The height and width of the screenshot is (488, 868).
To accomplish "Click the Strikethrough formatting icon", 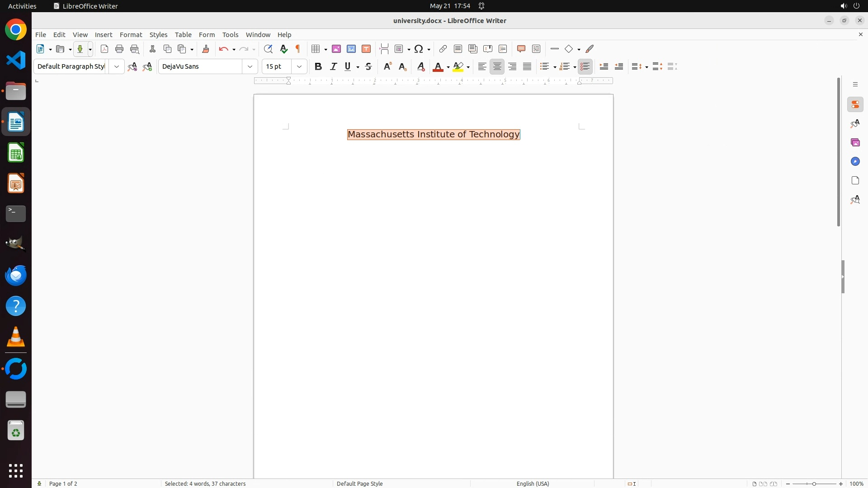I will 368,67.
